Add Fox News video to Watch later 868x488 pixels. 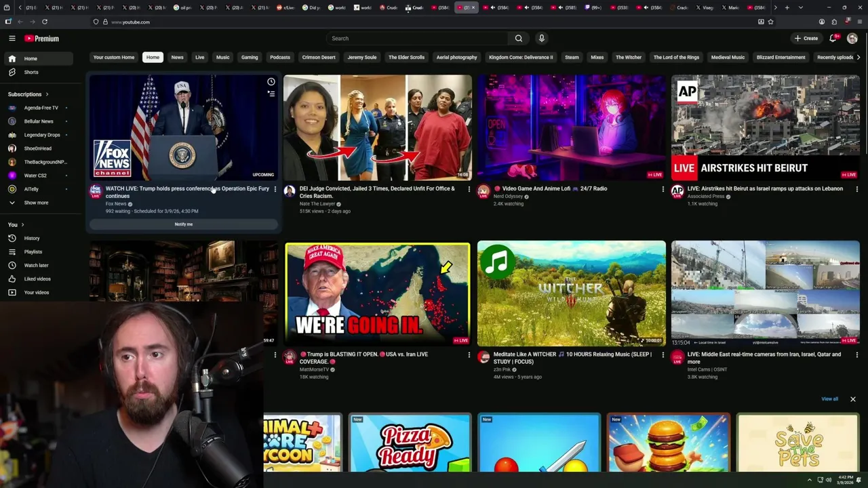(271, 82)
